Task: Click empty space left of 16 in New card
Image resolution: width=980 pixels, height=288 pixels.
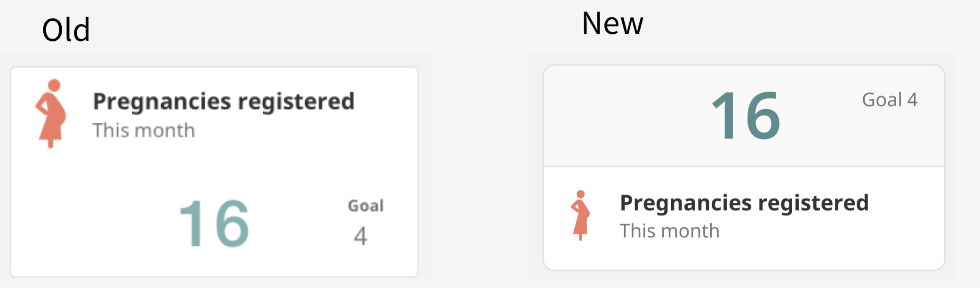Action: click(x=626, y=116)
